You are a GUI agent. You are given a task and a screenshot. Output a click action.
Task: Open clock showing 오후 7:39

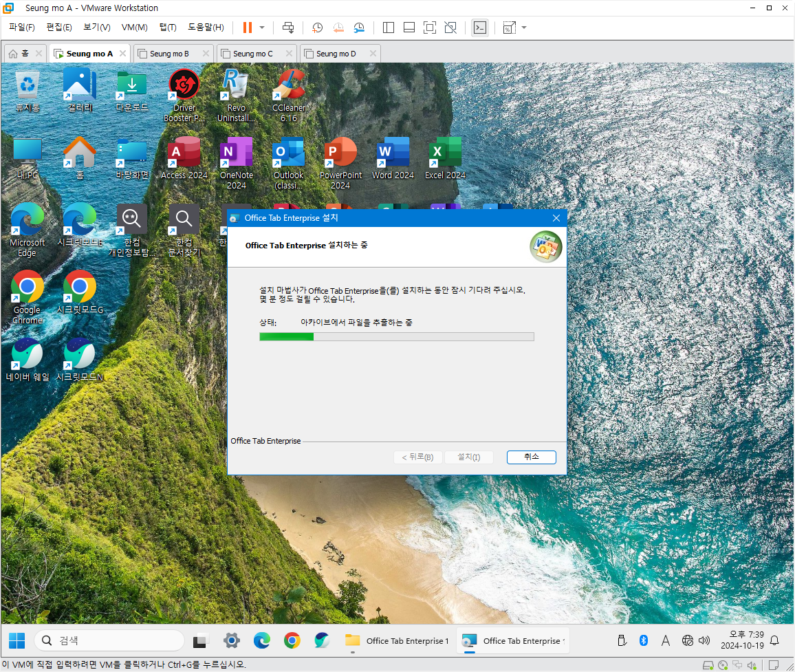point(743,640)
